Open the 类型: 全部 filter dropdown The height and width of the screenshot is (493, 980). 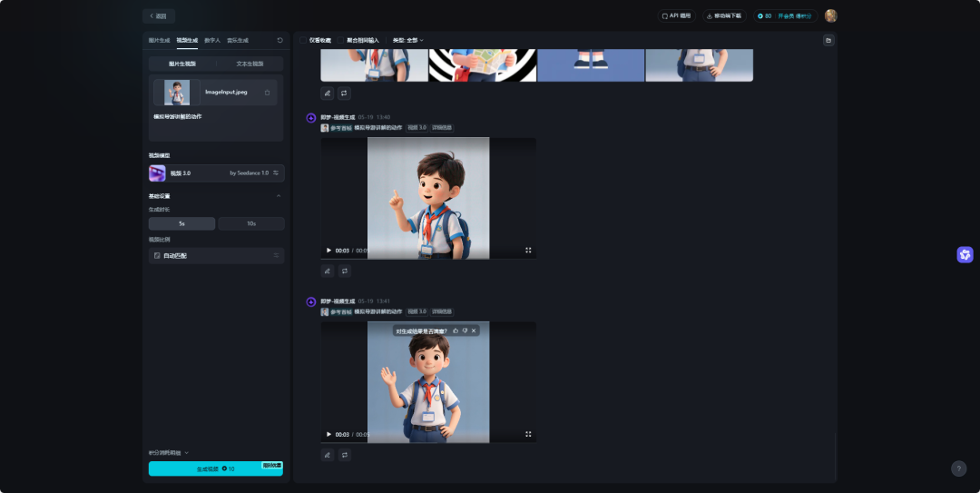[407, 40]
